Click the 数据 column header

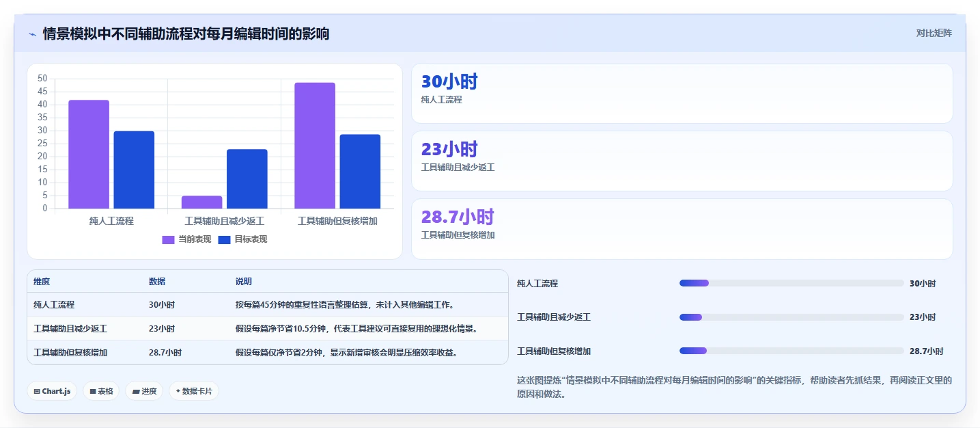[x=157, y=282]
